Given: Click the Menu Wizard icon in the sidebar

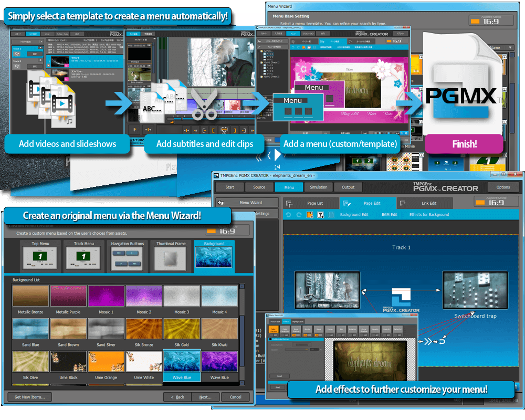Looking at the screenshot, I should tap(220, 203).
